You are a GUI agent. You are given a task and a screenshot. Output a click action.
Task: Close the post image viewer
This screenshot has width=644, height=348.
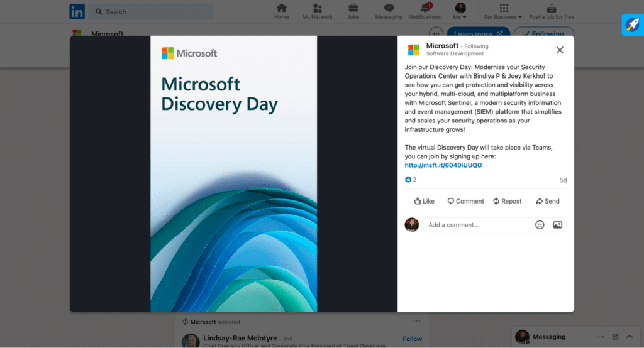tap(560, 50)
